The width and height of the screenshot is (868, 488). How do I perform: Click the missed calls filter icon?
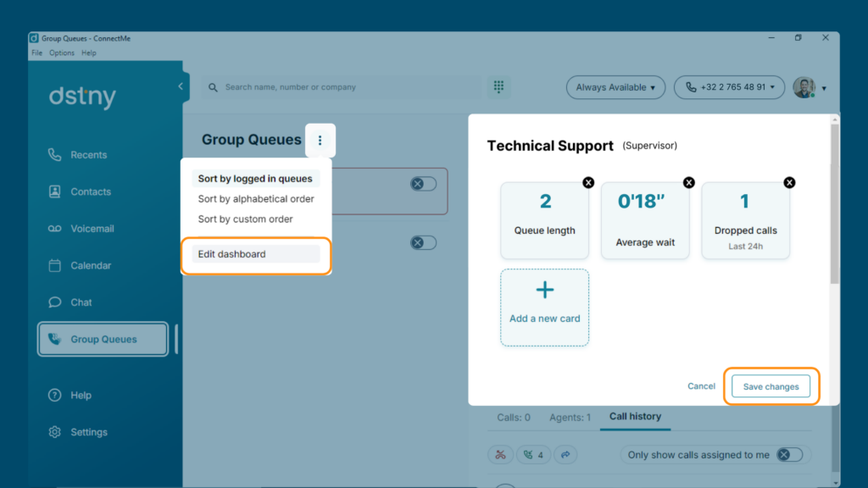tap(500, 455)
